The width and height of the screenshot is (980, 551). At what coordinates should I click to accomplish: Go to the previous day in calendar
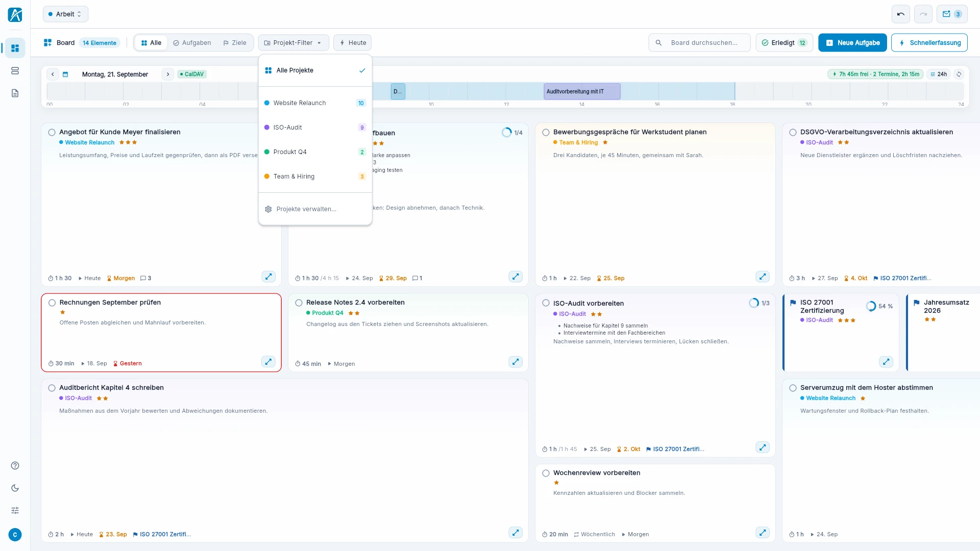pos(53,74)
